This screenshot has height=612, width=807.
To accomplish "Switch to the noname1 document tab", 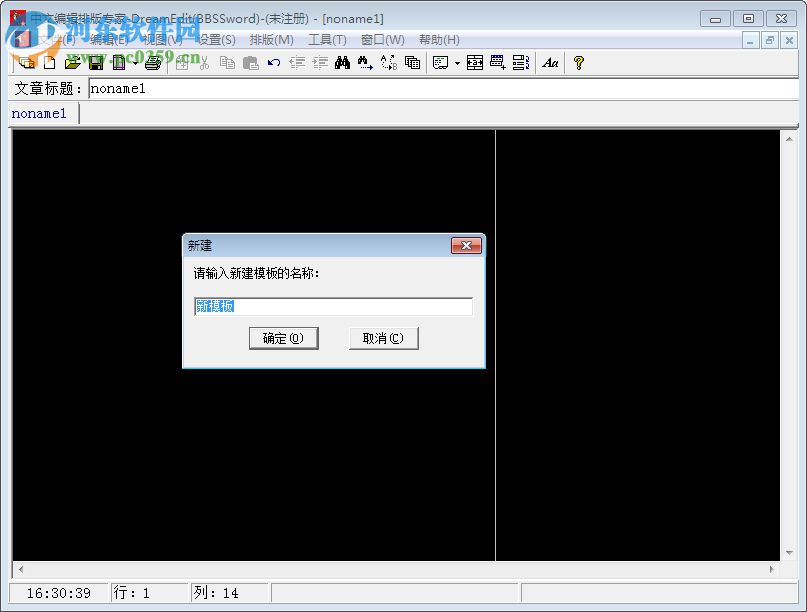I will (41, 113).
